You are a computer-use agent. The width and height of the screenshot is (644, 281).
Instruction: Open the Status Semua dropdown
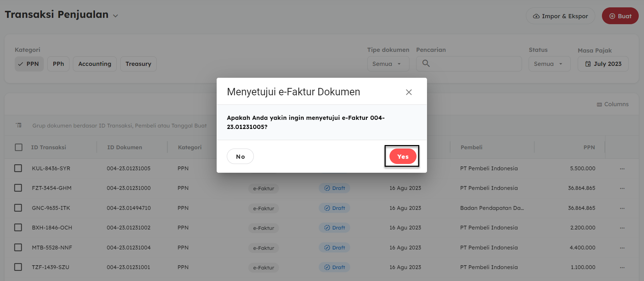[x=549, y=64]
